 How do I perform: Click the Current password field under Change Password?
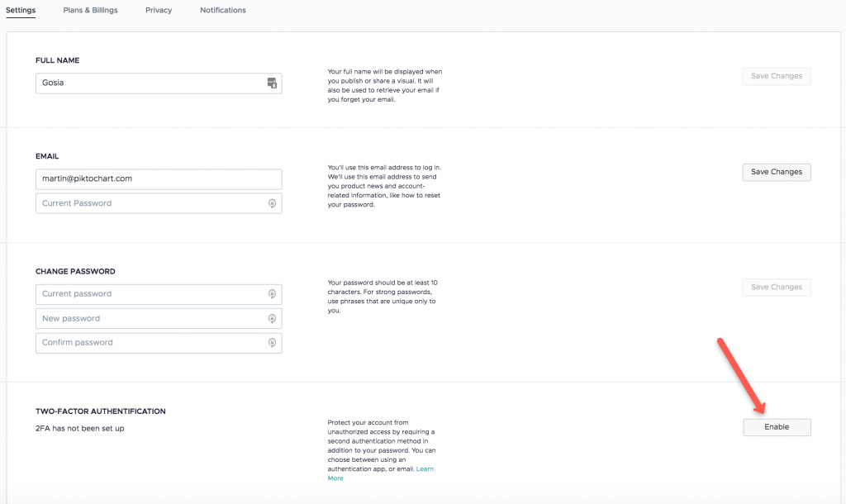(x=159, y=294)
